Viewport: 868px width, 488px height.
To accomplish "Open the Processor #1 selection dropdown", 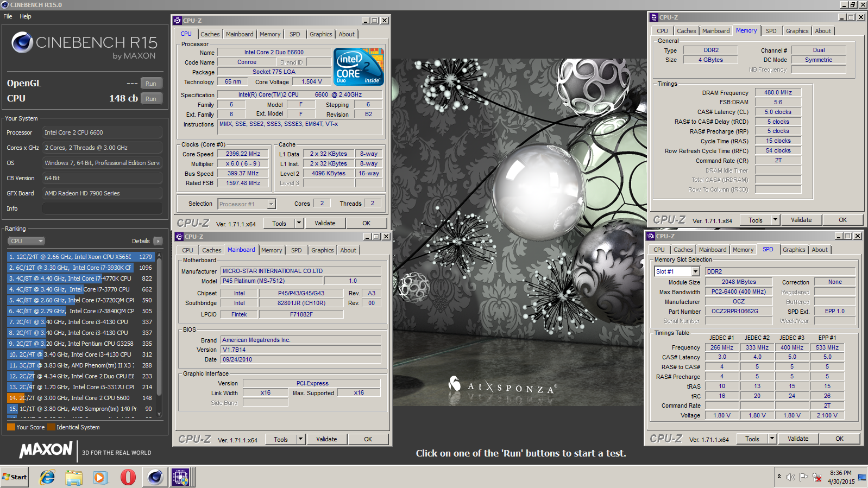I will pyautogui.click(x=271, y=204).
